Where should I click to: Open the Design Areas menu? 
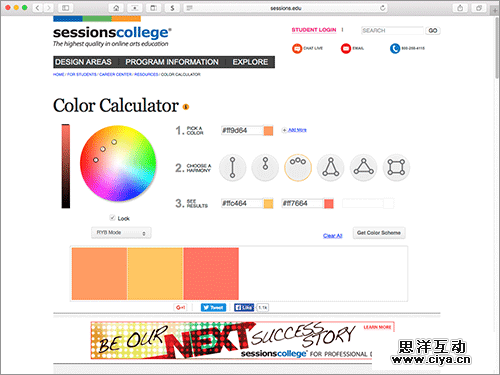pyautogui.click(x=83, y=62)
